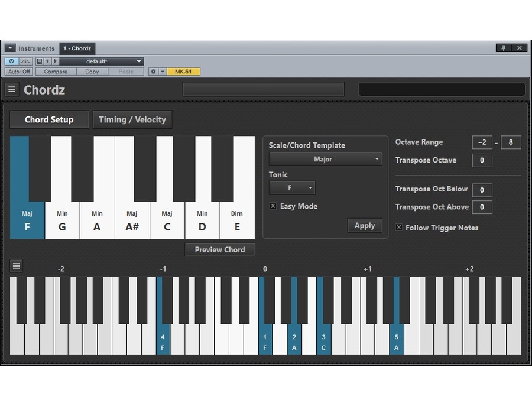Click the Transpose Octave value field

(482, 160)
